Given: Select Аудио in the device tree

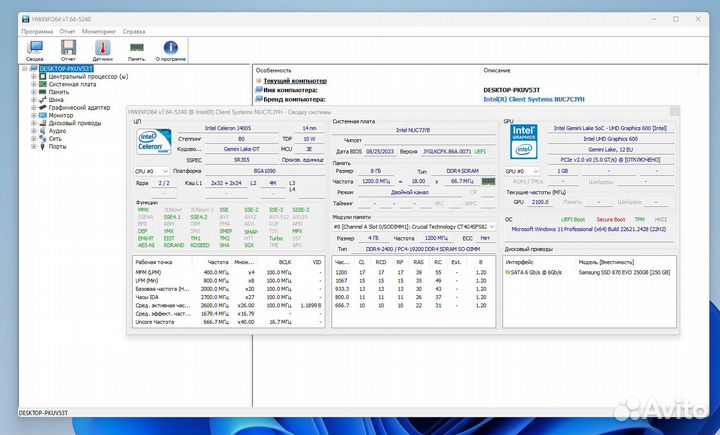Looking at the screenshot, I should 57,131.
